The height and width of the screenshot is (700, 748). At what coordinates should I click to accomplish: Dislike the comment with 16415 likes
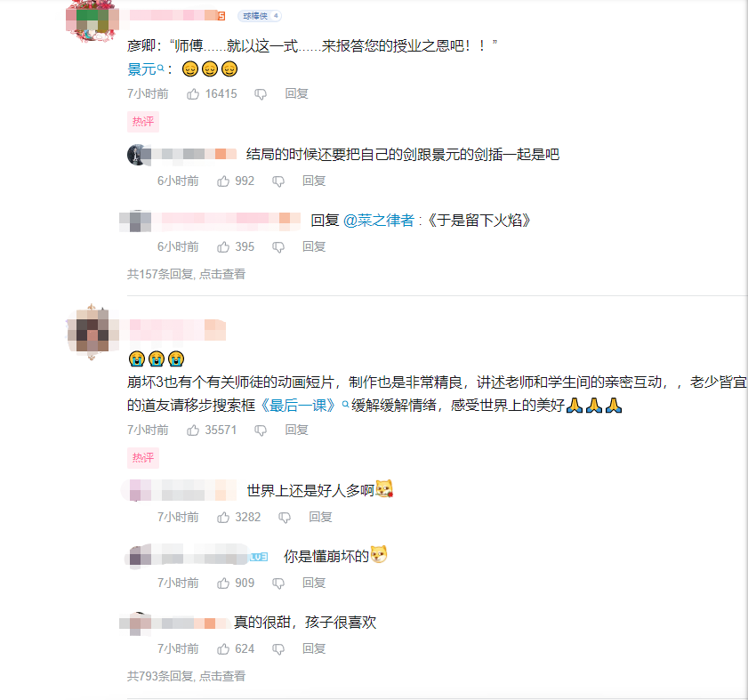pos(261,94)
